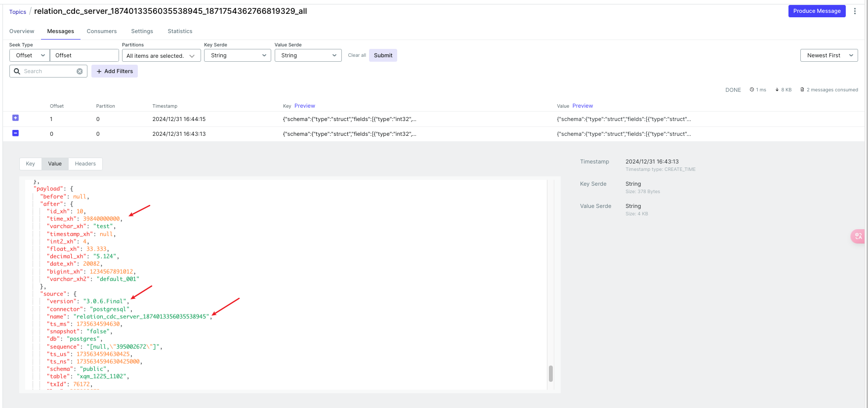Viewport: 868px width, 408px height.
Task: Click the Produce Message button
Action: click(817, 11)
